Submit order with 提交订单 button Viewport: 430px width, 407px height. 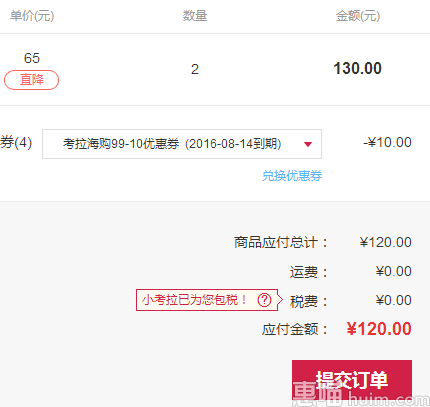[352, 379]
